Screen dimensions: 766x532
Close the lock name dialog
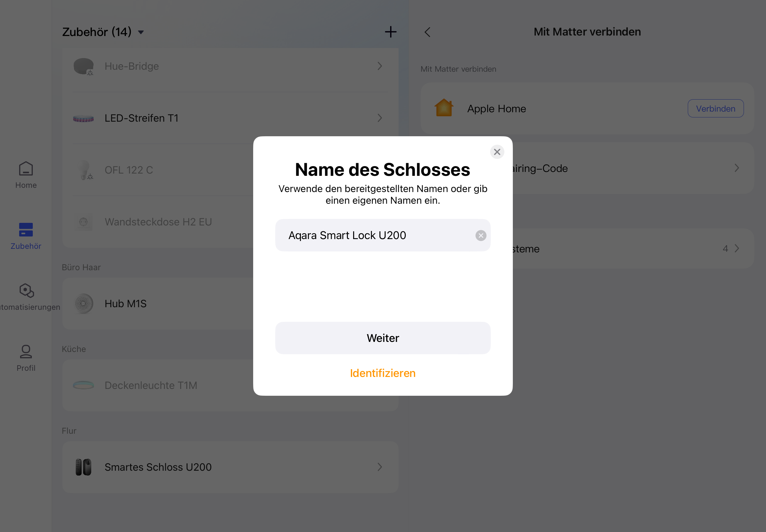pyautogui.click(x=497, y=152)
